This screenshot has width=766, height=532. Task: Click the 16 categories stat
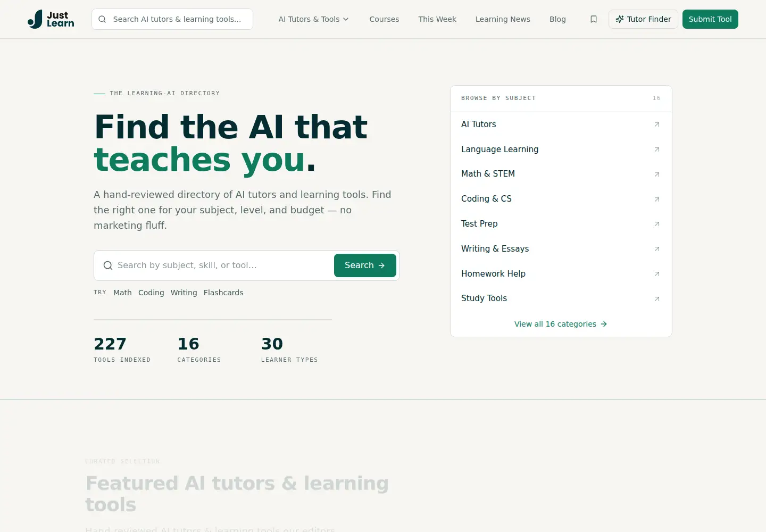(x=199, y=350)
